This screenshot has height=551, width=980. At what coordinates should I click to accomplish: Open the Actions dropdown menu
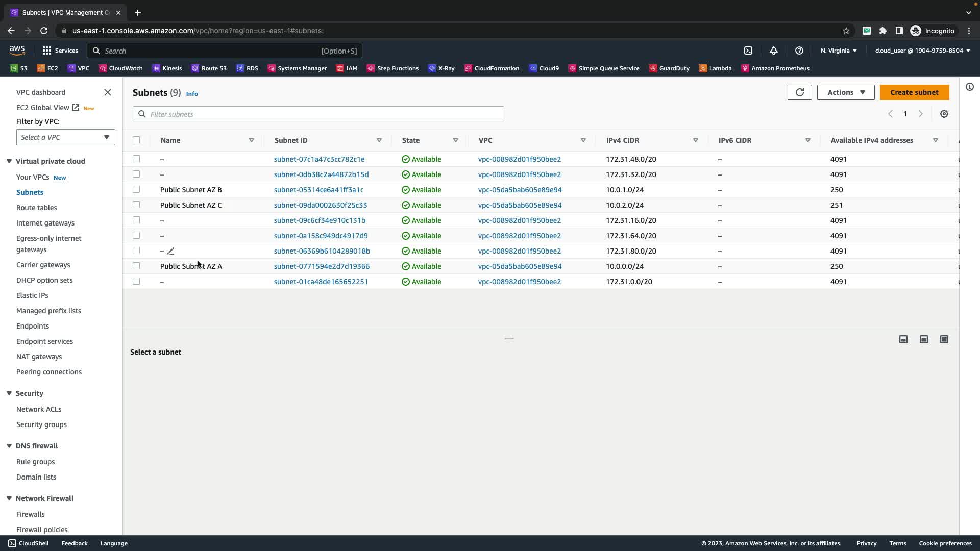845,92
